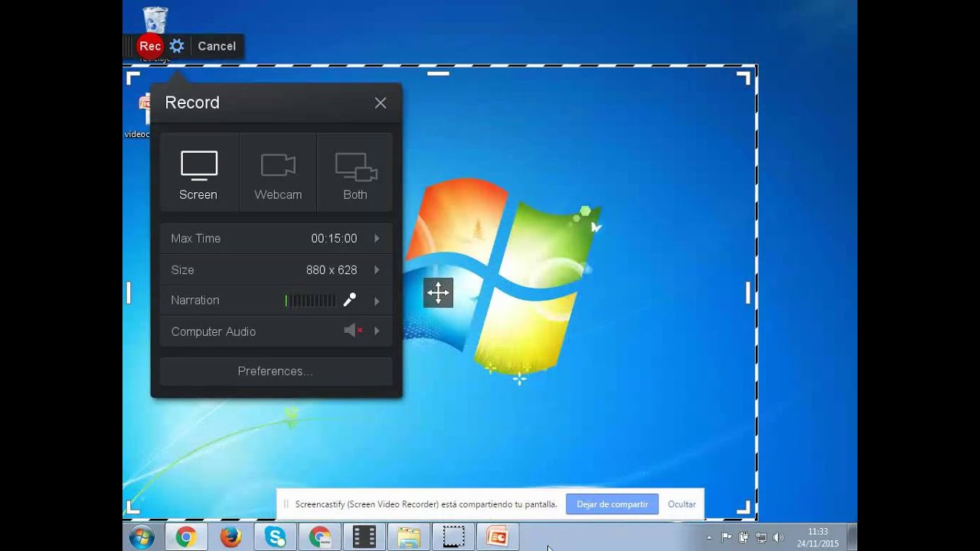Open PowerPoint from the taskbar

[x=498, y=537]
